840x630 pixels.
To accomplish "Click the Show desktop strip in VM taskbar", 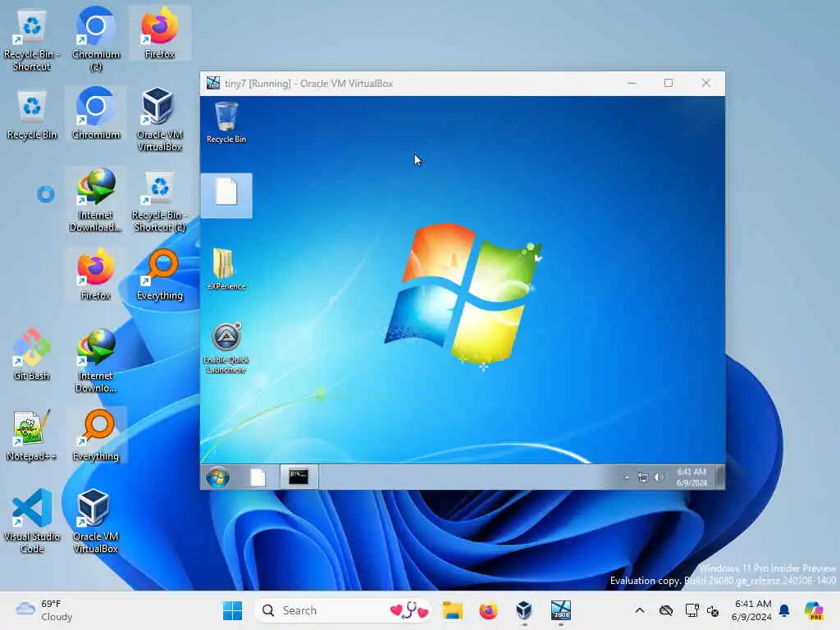I will pyautogui.click(x=720, y=477).
